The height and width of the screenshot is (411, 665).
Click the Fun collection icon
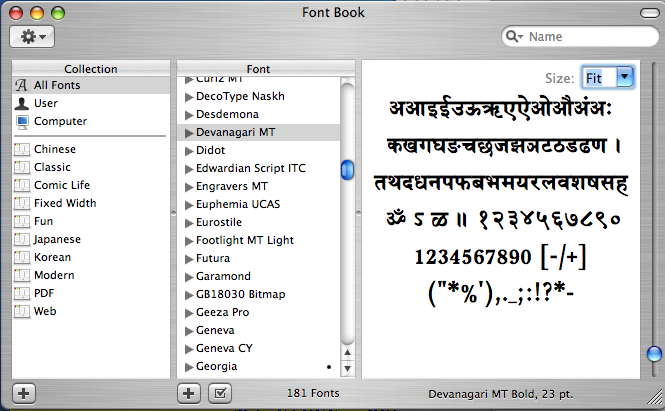click(22, 221)
